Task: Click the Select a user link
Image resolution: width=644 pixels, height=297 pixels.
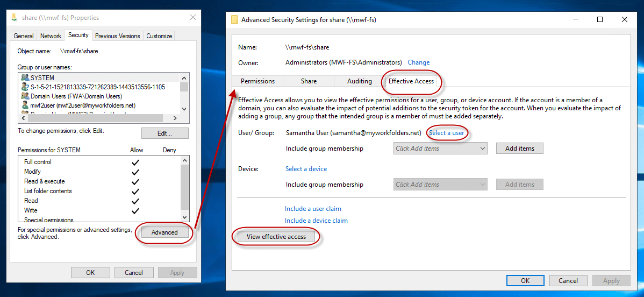Action: tap(446, 133)
